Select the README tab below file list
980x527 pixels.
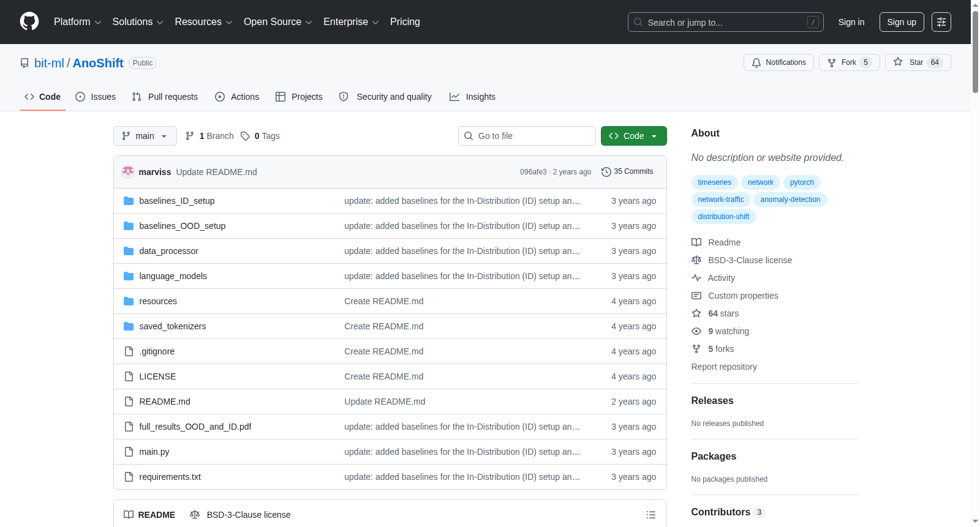tap(149, 515)
